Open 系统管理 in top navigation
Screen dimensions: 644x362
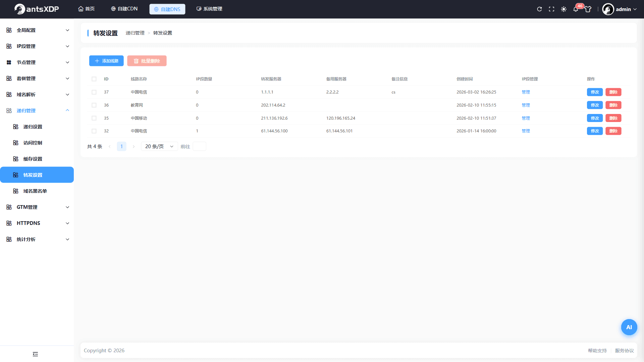pyautogui.click(x=209, y=9)
